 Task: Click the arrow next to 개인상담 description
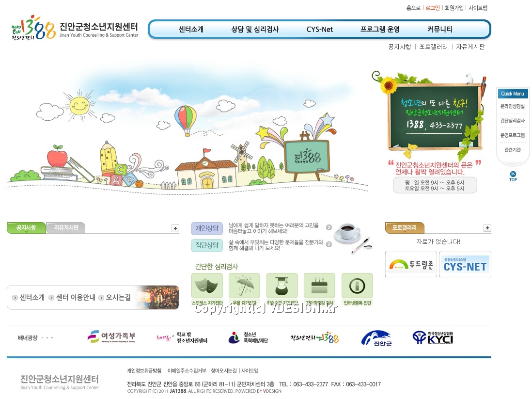click(x=329, y=227)
